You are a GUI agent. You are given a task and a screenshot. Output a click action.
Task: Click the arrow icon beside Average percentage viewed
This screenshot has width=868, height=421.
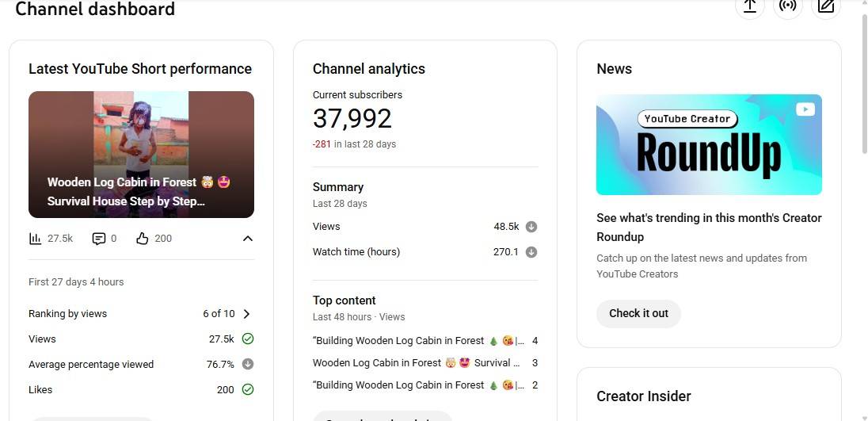(248, 365)
